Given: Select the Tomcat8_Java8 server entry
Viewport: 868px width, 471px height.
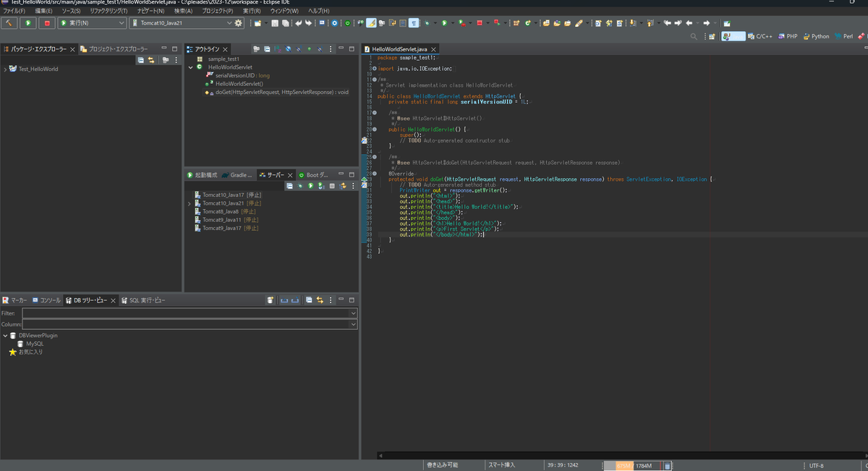Looking at the screenshot, I should pos(225,211).
